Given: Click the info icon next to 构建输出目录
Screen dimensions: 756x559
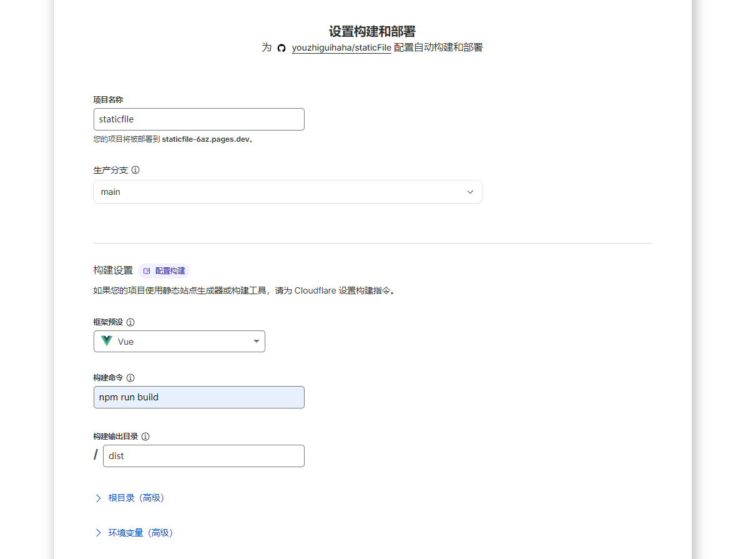Looking at the screenshot, I should (x=145, y=437).
